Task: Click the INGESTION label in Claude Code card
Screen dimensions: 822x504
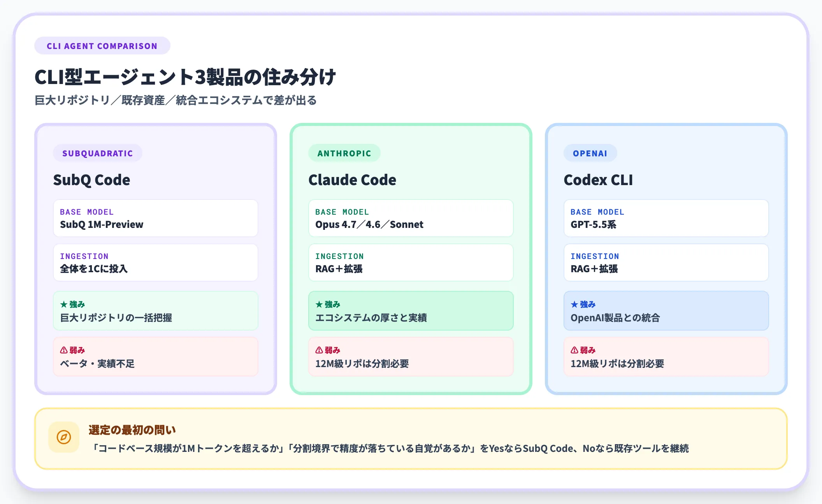Action: click(339, 256)
